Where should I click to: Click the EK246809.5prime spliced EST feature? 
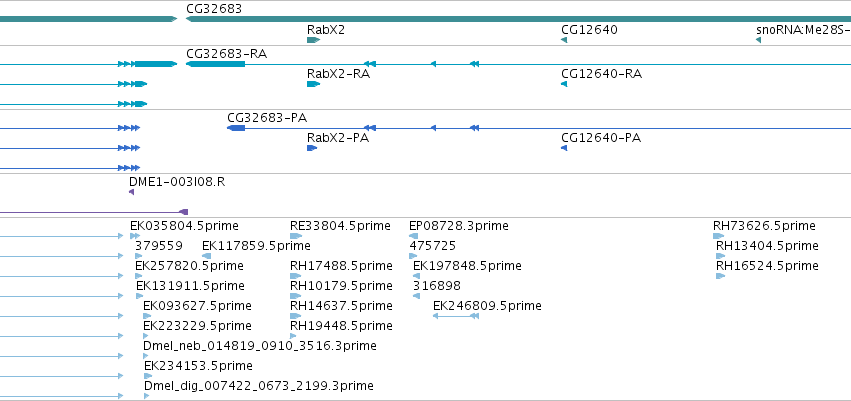[x=456, y=316]
